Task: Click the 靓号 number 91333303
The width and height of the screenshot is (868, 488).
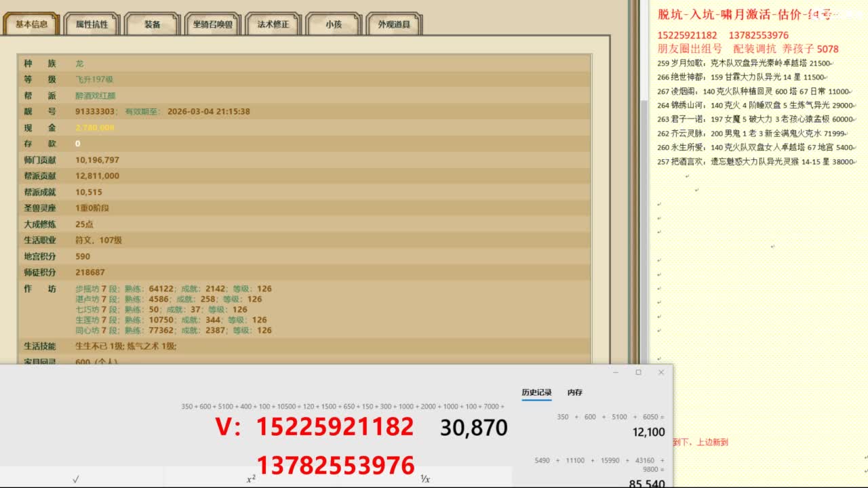Action: [95, 112]
